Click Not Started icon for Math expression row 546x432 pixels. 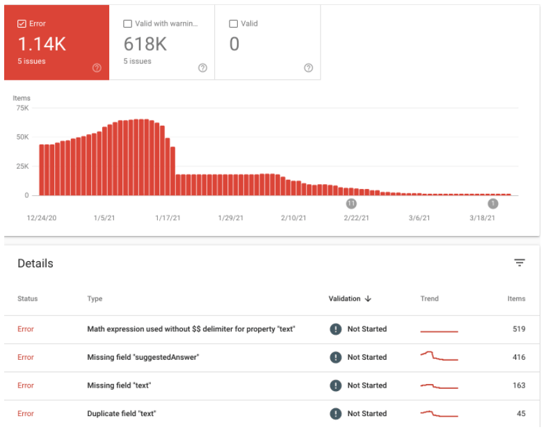[x=336, y=329]
